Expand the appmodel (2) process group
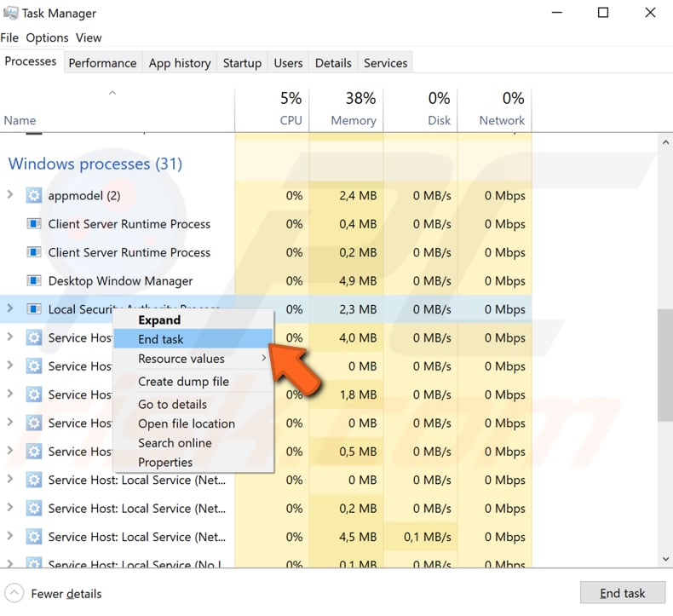 pyautogui.click(x=10, y=195)
